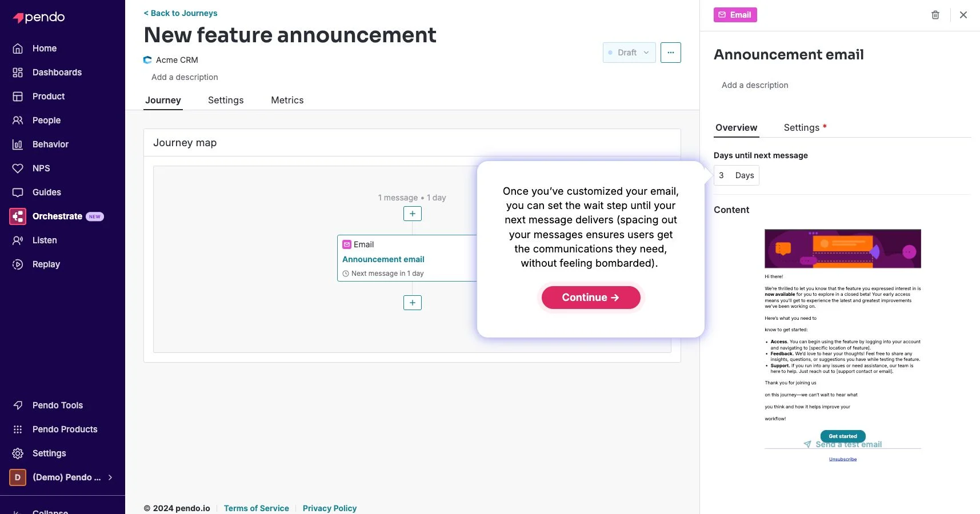Edit the days until next message field
The height and width of the screenshot is (514, 980).
[x=737, y=175]
